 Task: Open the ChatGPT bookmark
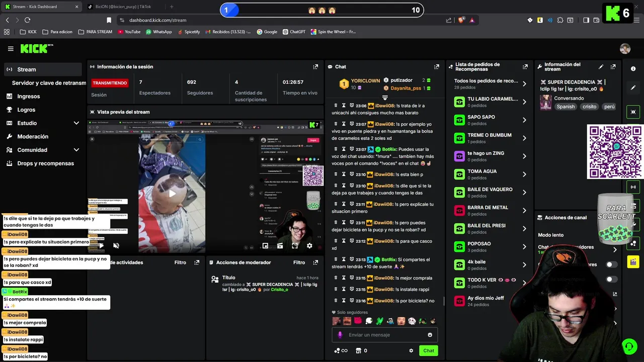(x=294, y=32)
